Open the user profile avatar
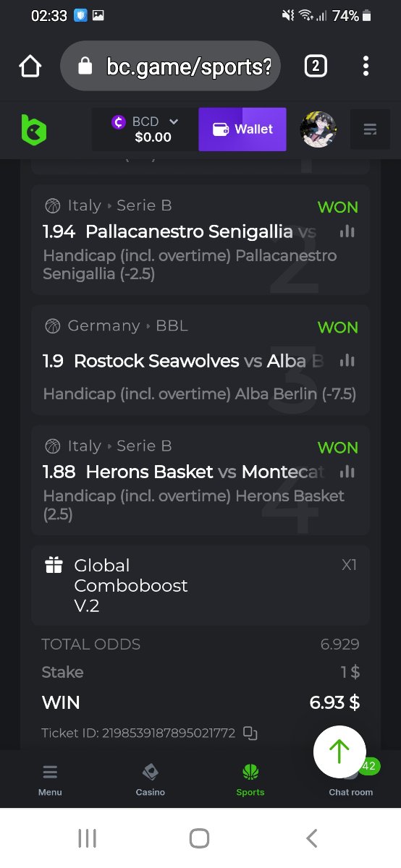The image size is (401, 868). (318, 129)
